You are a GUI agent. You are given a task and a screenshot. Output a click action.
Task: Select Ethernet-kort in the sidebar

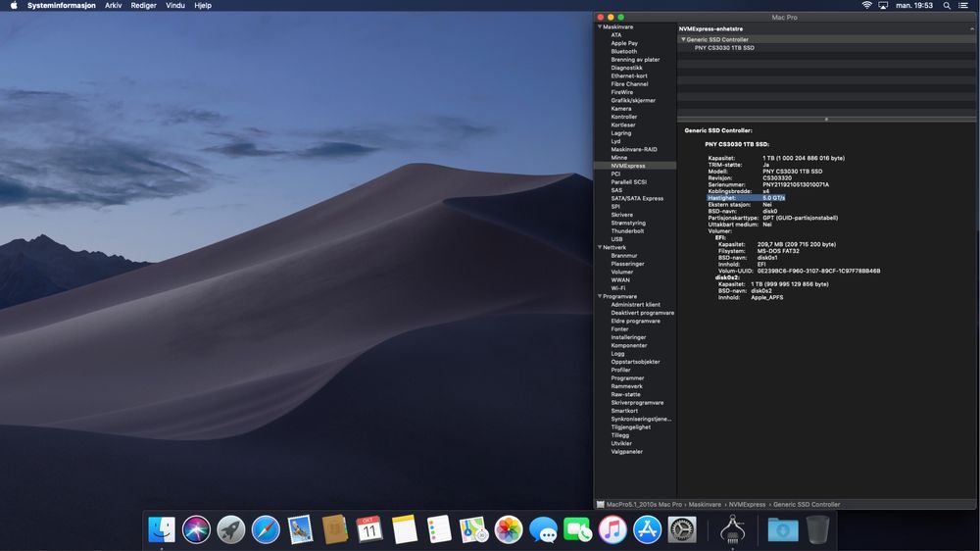(629, 75)
